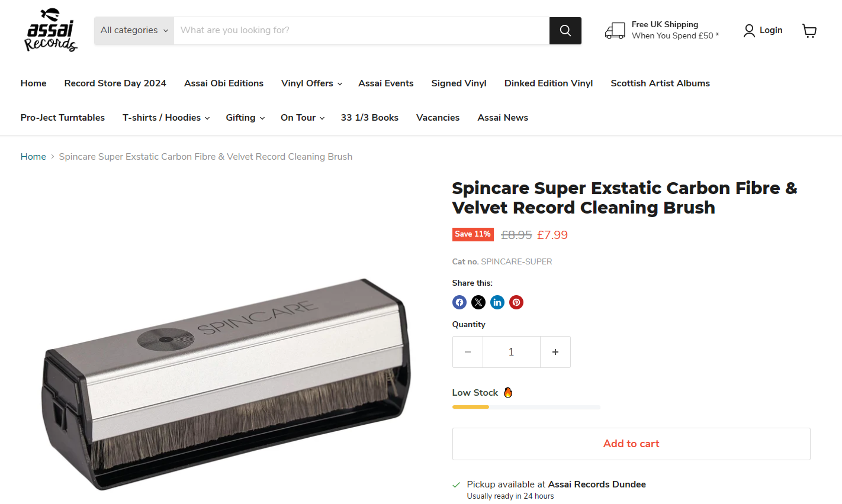842x504 pixels.
Task: Open the Pro-Ject Turntables page
Action: click(x=63, y=118)
